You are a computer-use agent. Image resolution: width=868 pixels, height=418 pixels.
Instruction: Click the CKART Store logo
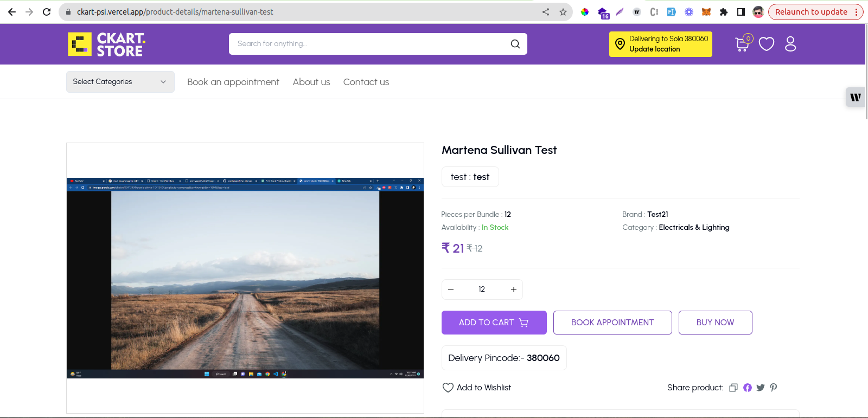point(106,44)
